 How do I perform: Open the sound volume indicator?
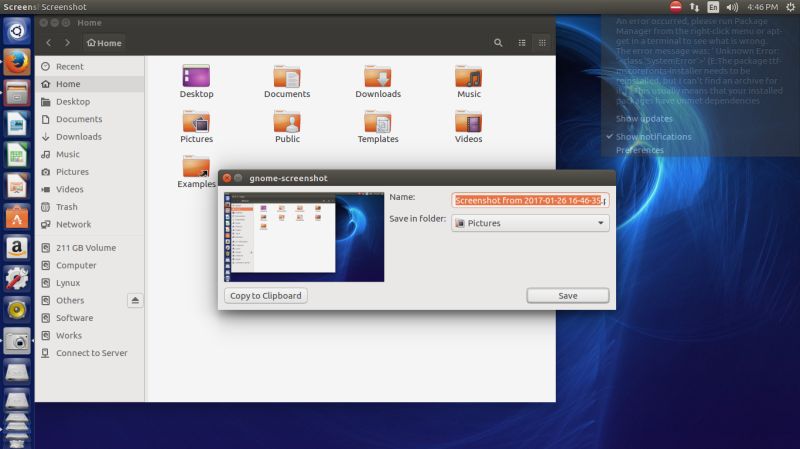pos(732,7)
